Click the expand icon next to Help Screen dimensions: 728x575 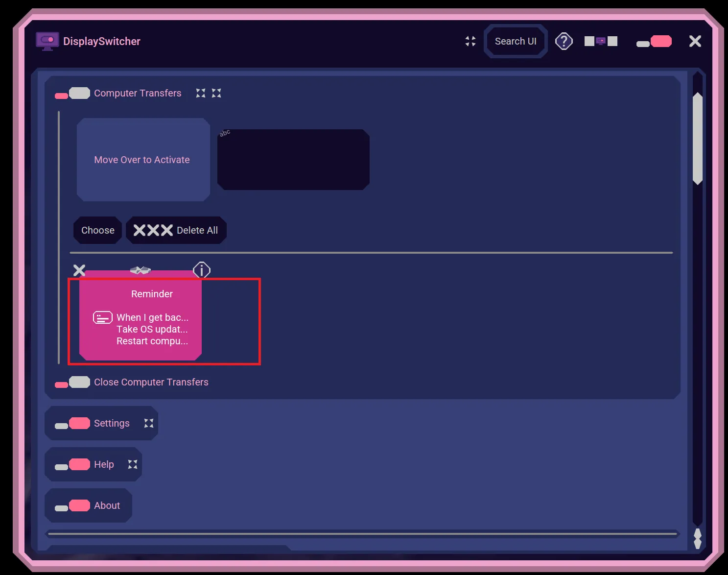point(133,464)
